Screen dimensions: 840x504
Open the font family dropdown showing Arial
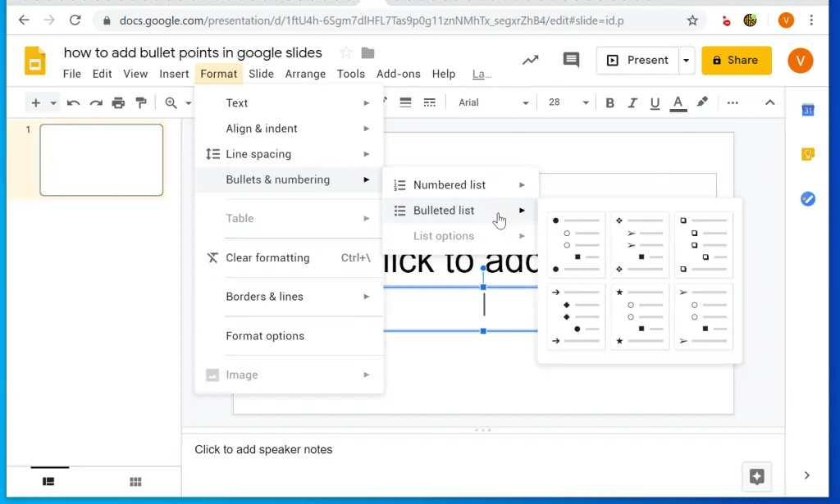click(491, 102)
